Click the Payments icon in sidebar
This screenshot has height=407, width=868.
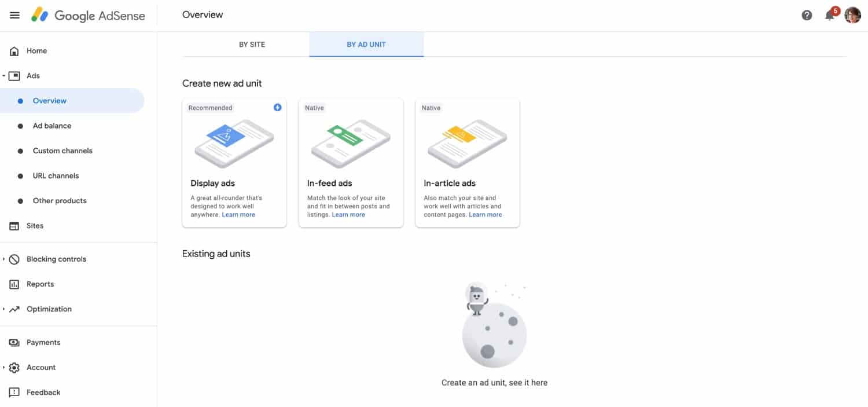pos(14,342)
